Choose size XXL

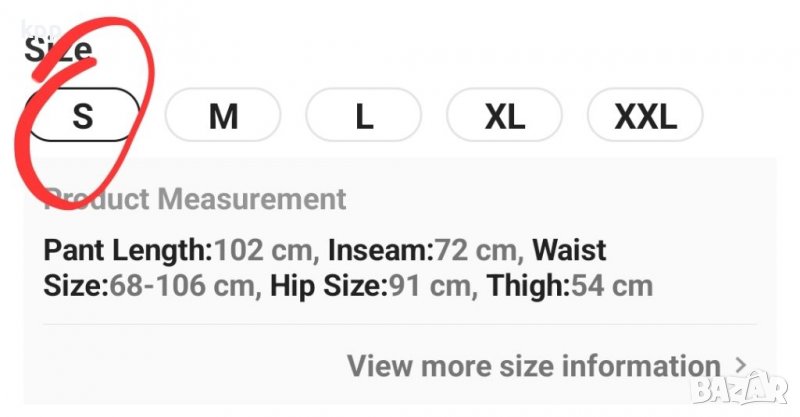pos(645,117)
